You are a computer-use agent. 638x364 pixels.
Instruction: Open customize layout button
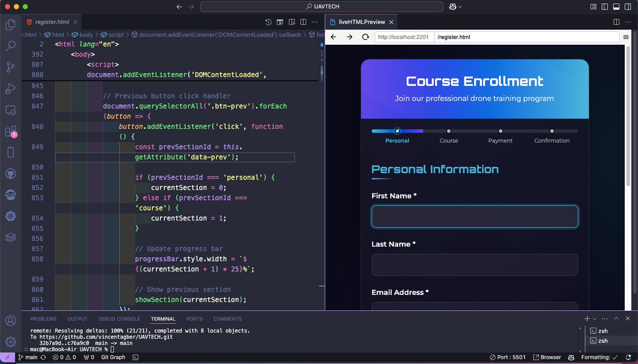point(593,6)
